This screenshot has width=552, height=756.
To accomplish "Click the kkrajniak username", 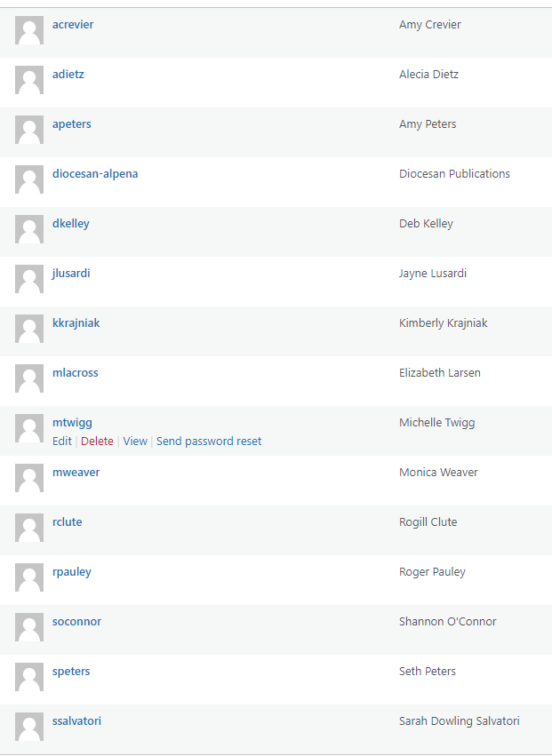I will (x=76, y=323).
